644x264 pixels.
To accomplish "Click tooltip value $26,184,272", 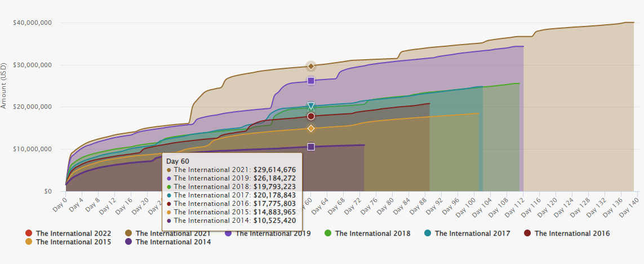I will click(275, 178).
